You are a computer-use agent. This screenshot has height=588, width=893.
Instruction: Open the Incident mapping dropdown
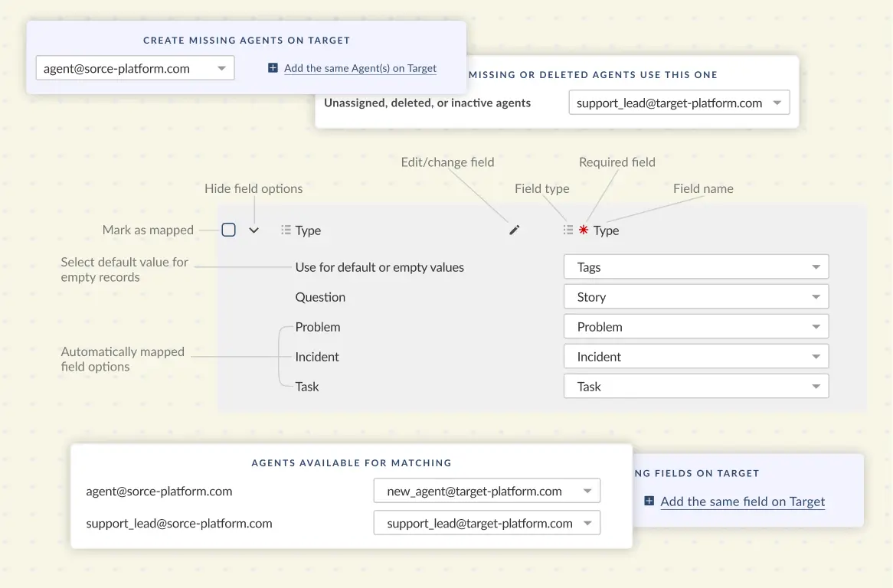[696, 357]
